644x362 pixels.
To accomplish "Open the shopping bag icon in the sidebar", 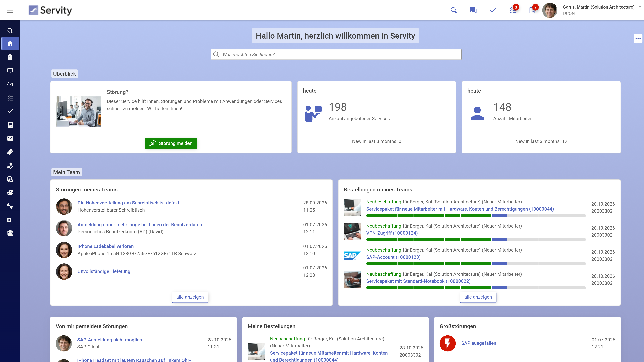I will click(x=10, y=57).
